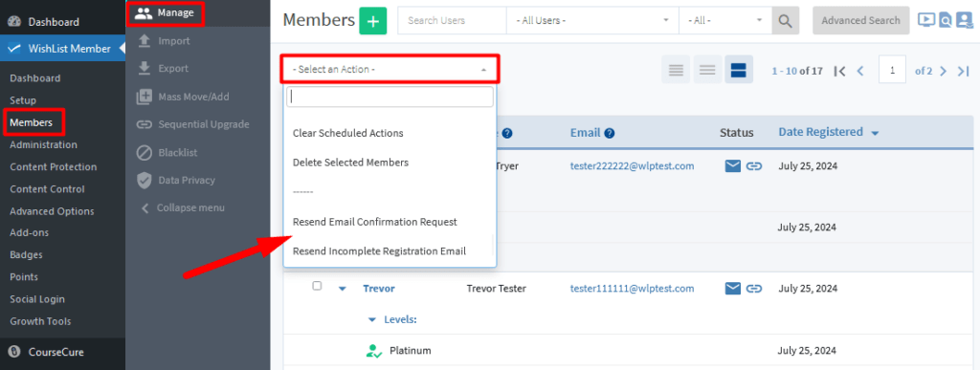
Task: Collapse the Levels section for Trevor
Action: 372,319
